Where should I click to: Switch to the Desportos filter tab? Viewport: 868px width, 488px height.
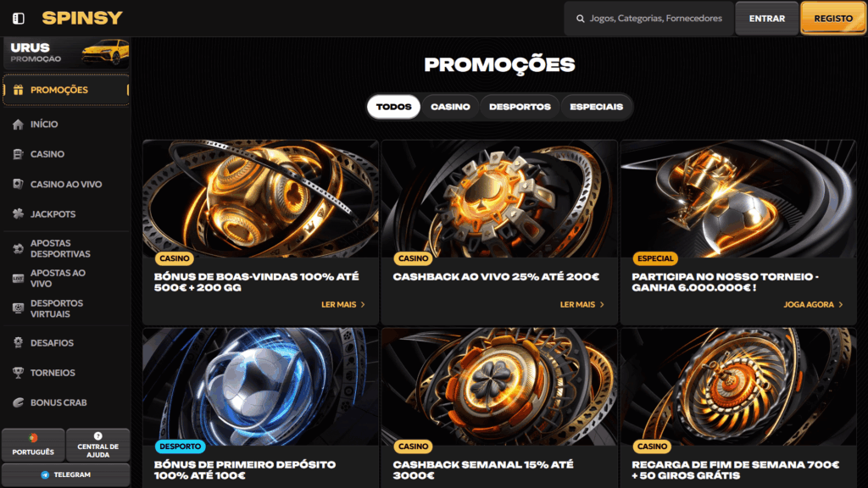click(520, 107)
